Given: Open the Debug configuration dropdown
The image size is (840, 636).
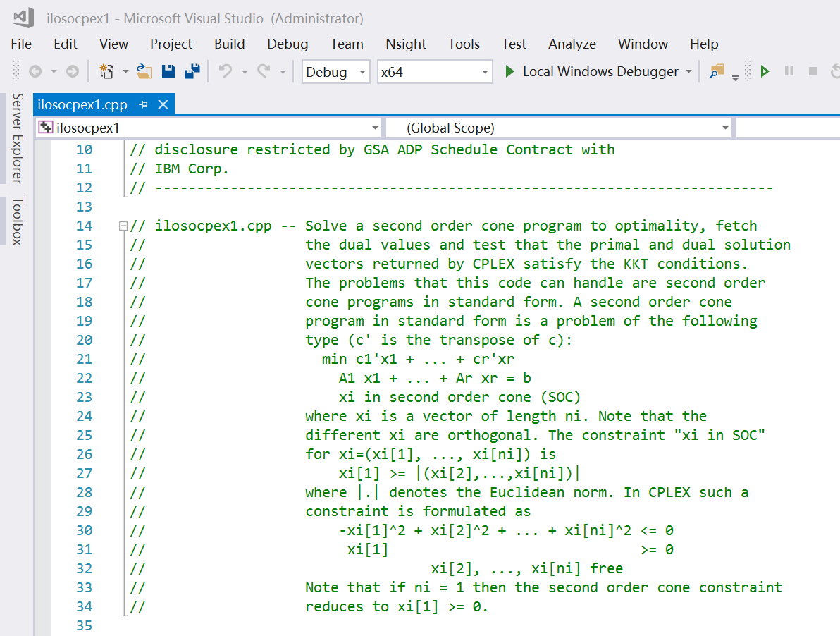Looking at the screenshot, I should (x=336, y=72).
